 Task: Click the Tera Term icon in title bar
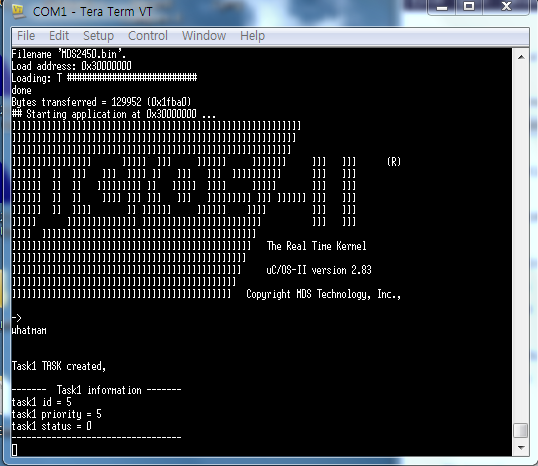click(x=18, y=11)
